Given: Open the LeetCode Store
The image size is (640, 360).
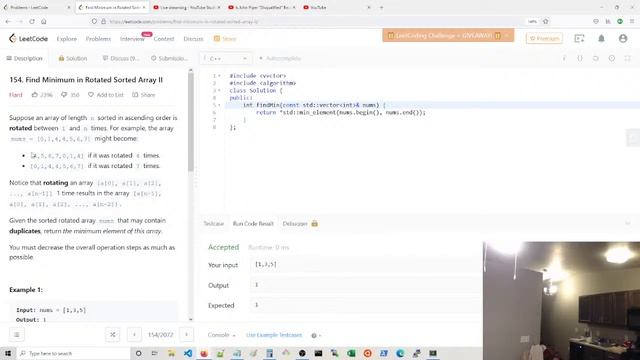Looking at the screenshot, I should 225,39.
